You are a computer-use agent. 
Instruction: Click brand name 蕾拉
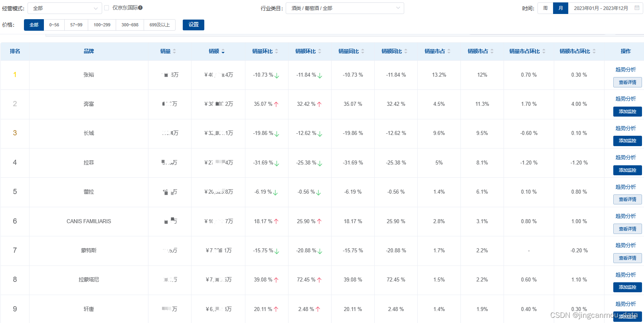89,192
